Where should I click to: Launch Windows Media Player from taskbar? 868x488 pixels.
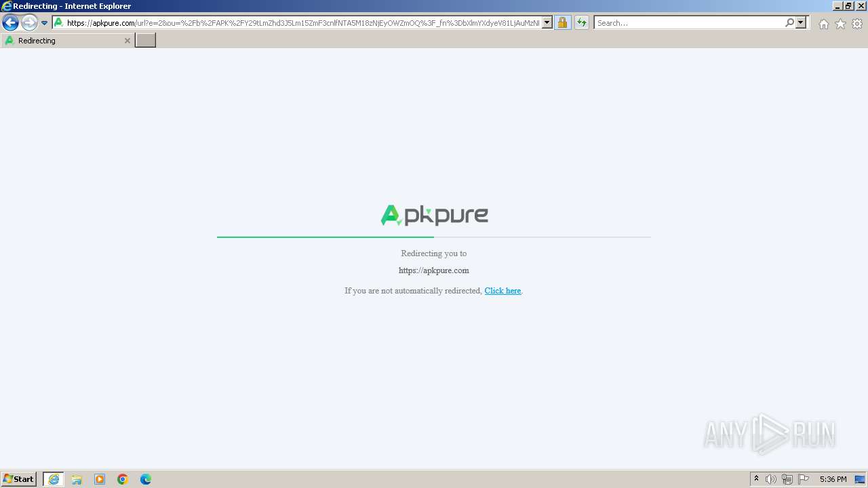(100, 479)
